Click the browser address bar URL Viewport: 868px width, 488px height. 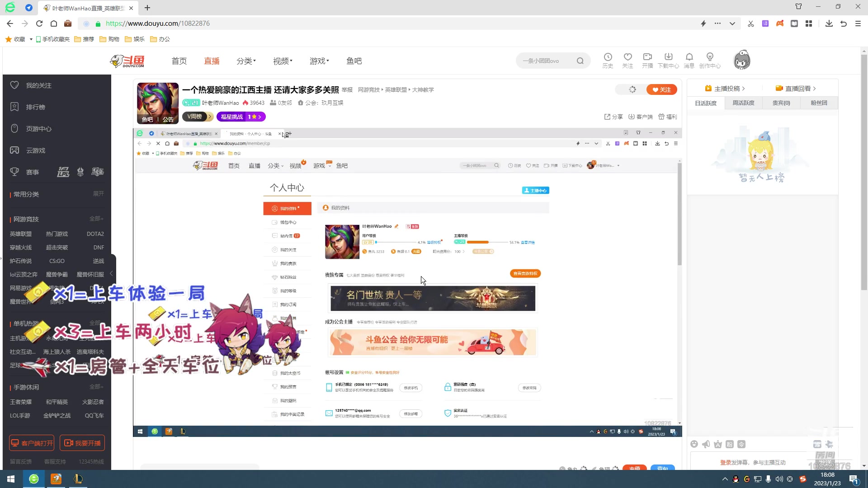point(157,23)
